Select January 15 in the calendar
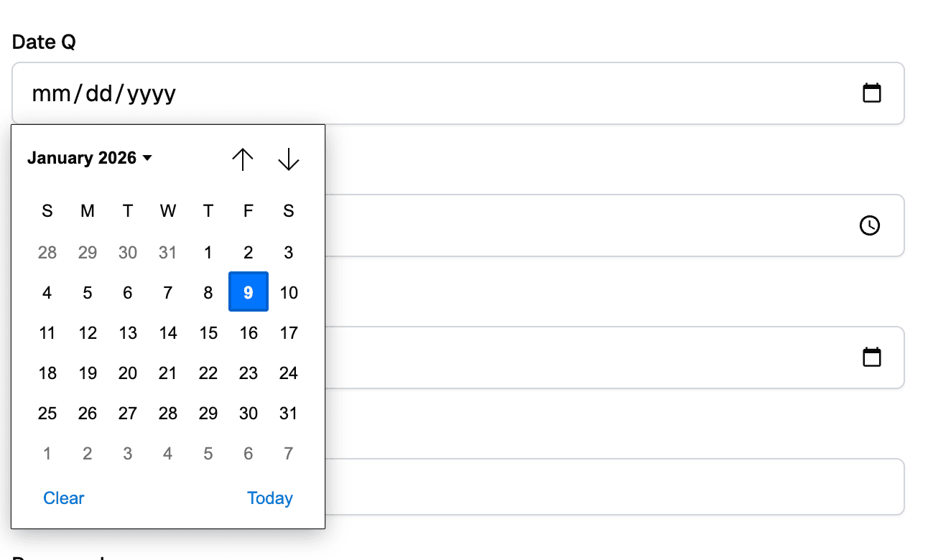 click(208, 332)
